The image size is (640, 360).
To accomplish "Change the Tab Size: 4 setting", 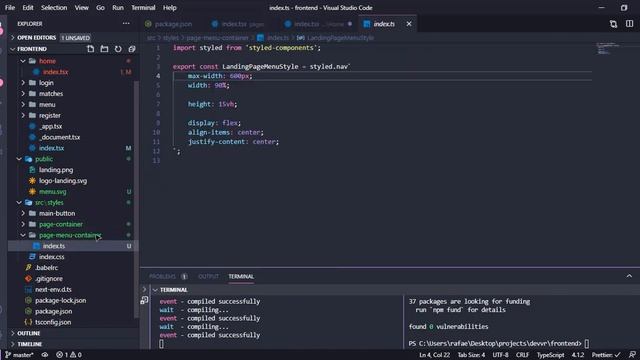I will [x=471, y=355].
